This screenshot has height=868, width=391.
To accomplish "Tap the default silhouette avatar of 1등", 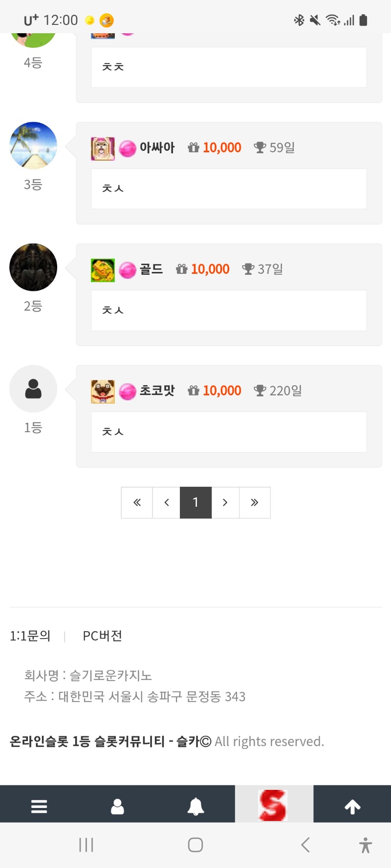I will [33, 389].
